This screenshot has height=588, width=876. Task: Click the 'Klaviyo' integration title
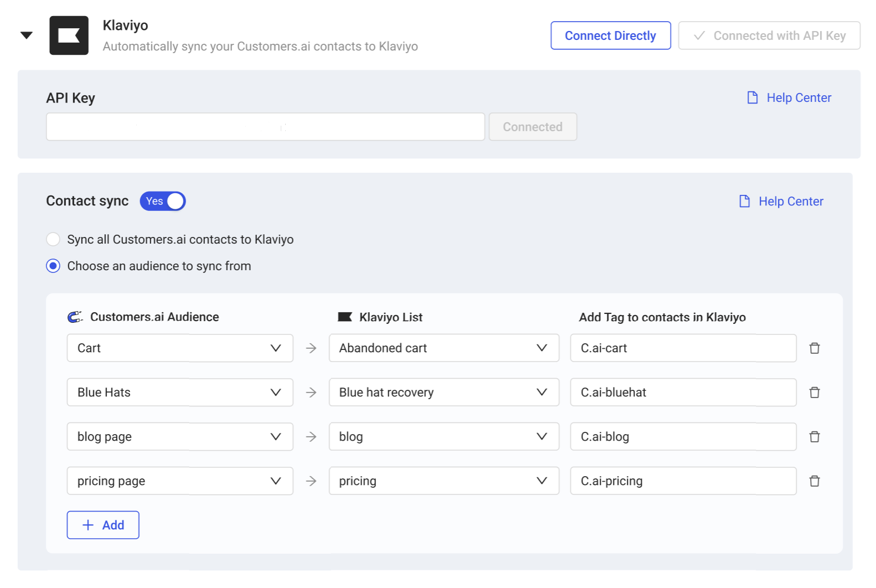click(x=125, y=25)
